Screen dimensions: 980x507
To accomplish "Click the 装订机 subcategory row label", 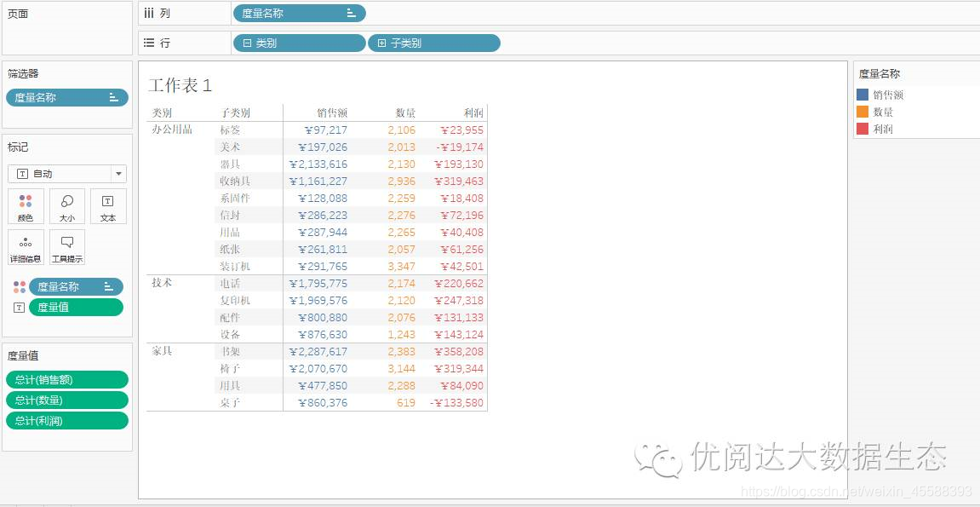I will pyautogui.click(x=235, y=267).
